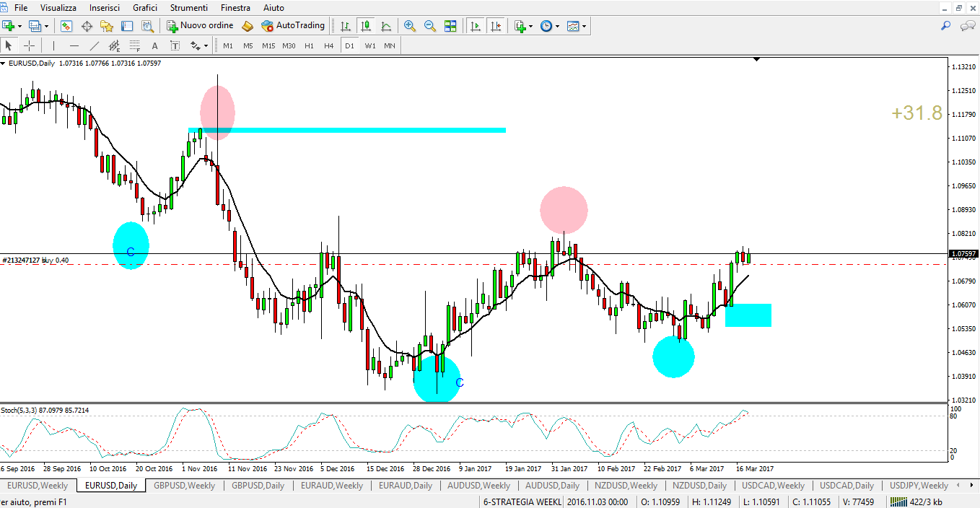Open the Visualizza menu
Viewport: 980px width, 508px height.
(x=58, y=7)
